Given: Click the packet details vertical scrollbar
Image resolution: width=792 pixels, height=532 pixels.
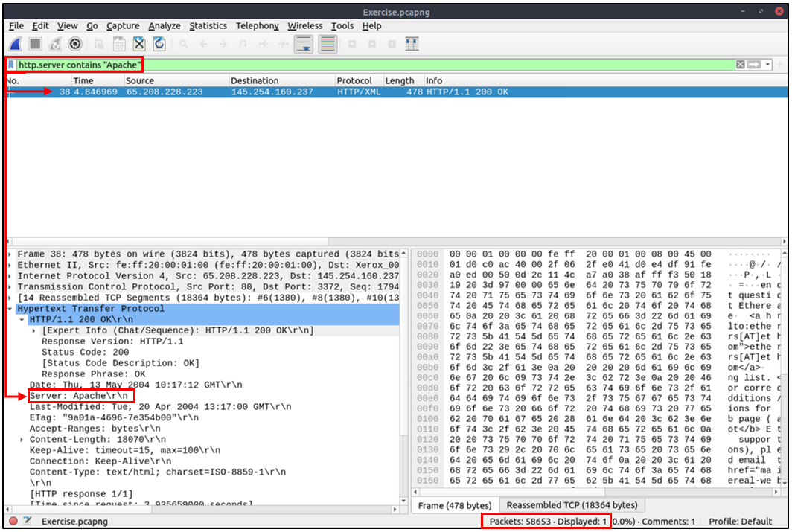Looking at the screenshot, I should [x=403, y=376].
